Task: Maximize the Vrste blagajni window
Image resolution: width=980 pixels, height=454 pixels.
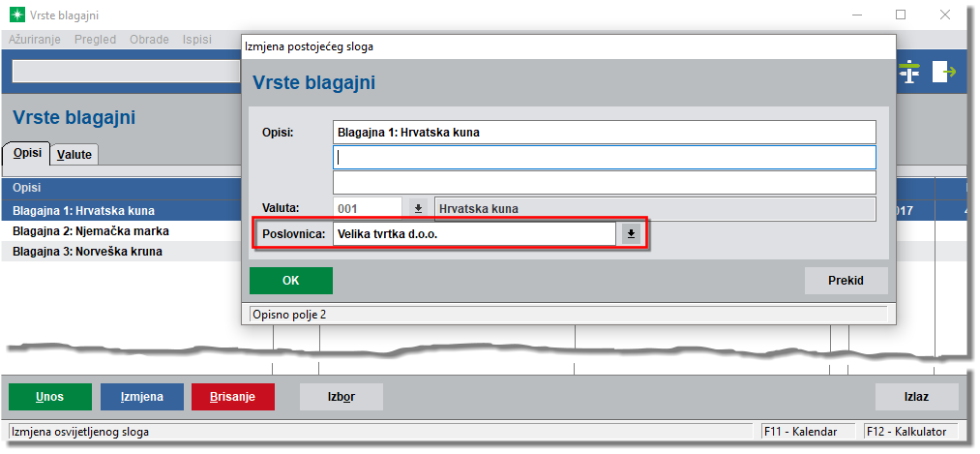Action: (901, 15)
